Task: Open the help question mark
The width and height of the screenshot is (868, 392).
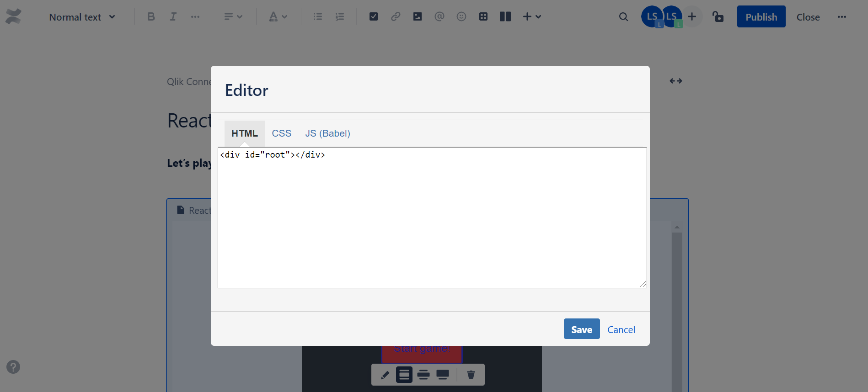Action: (x=13, y=367)
